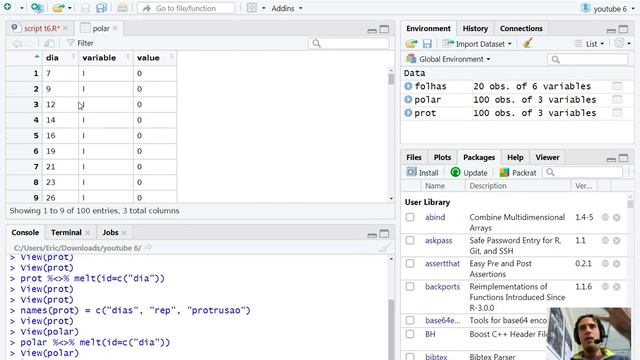Open the Create Project icon

coord(37,8)
